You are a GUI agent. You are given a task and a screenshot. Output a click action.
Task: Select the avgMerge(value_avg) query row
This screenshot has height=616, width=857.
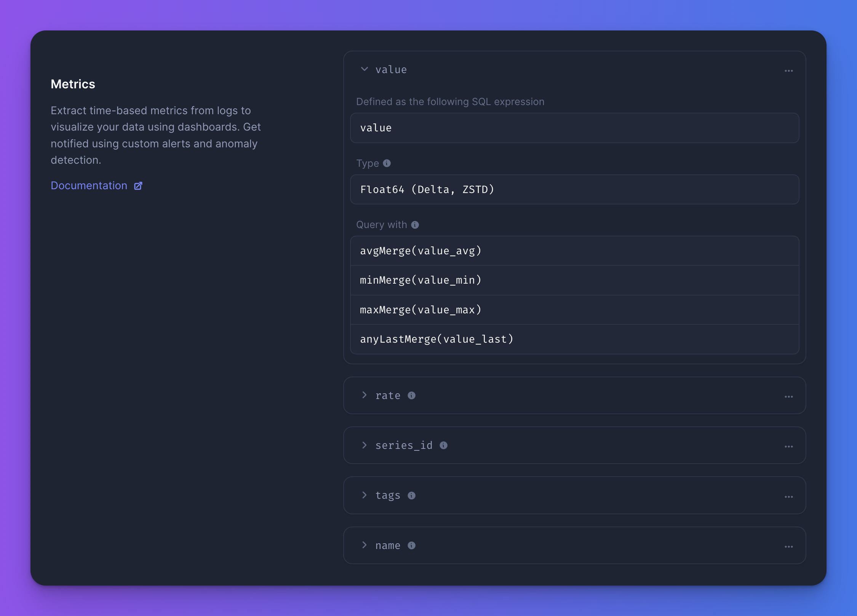point(574,251)
